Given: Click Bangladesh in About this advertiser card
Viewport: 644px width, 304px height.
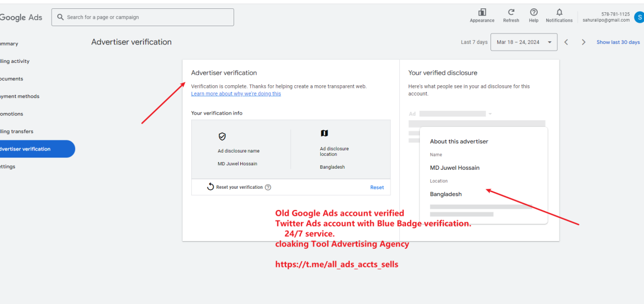Looking at the screenshot, I should (x=445, y=194).
